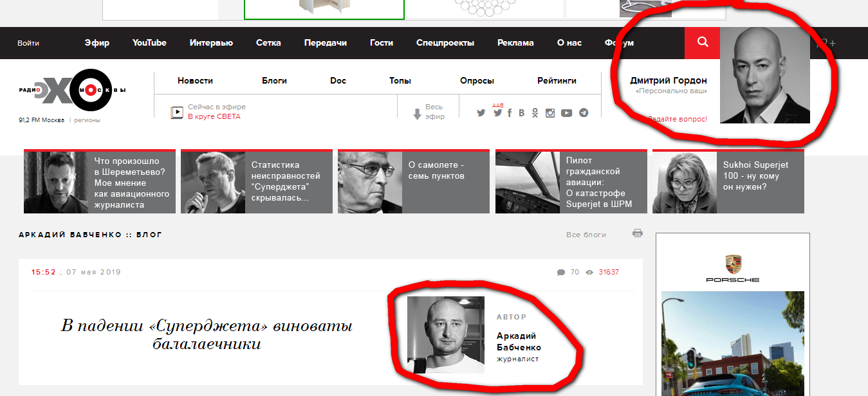868x396 pixels.
Task: Open article Пилот гражданской авиации
Action: [571, 182]
